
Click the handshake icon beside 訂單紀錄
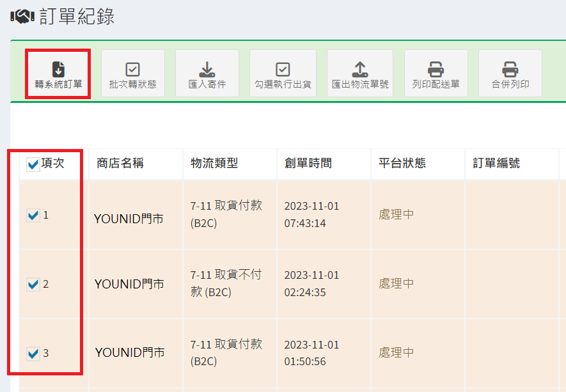pos(22,17)
